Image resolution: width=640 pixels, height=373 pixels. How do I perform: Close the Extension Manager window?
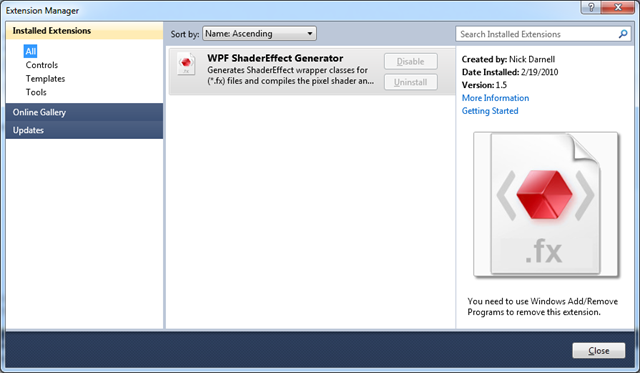618,7
